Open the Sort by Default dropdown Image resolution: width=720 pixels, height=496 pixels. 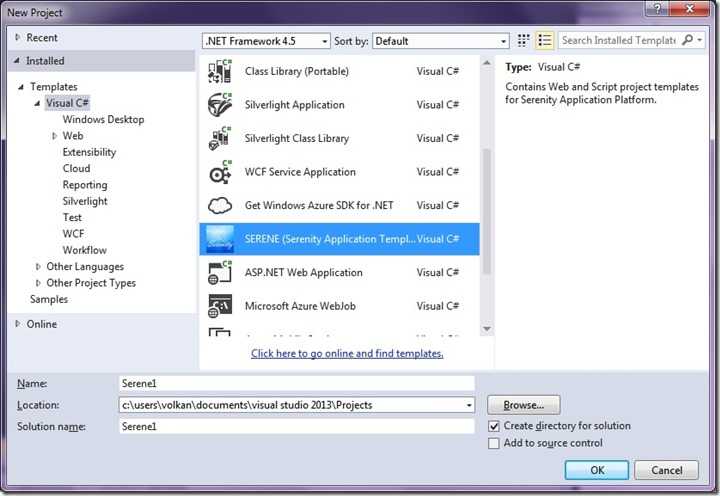point(503,41)
